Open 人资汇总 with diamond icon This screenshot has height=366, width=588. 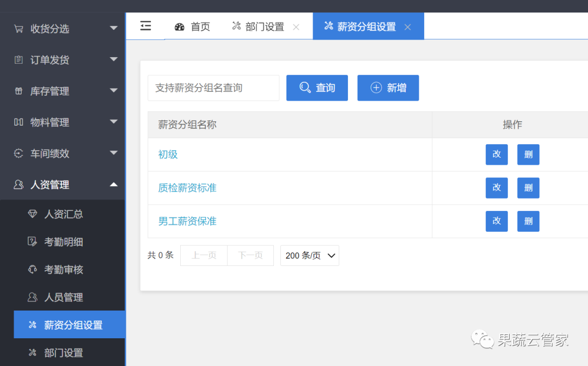(63, 214)
